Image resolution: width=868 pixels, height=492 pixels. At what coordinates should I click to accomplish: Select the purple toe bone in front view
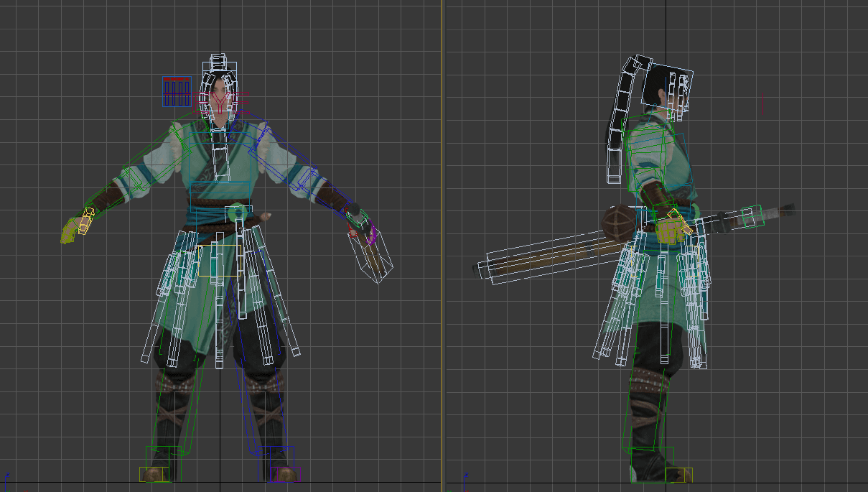pyautogui.click(x=286, y=474)
